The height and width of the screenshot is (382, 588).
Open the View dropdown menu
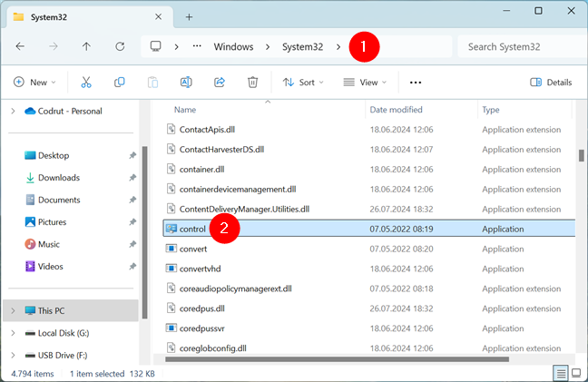click(365, 82)
